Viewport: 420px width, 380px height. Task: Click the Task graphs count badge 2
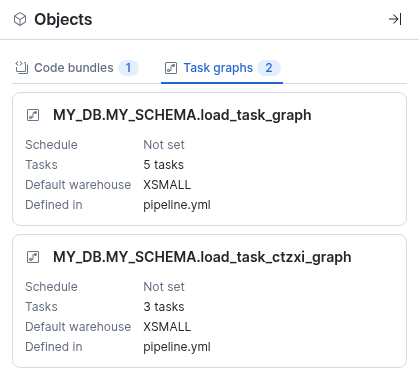coord(269,68)
